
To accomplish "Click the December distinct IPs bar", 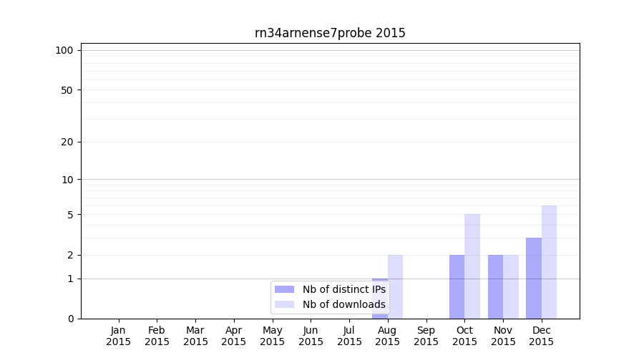I will [534, 278].
